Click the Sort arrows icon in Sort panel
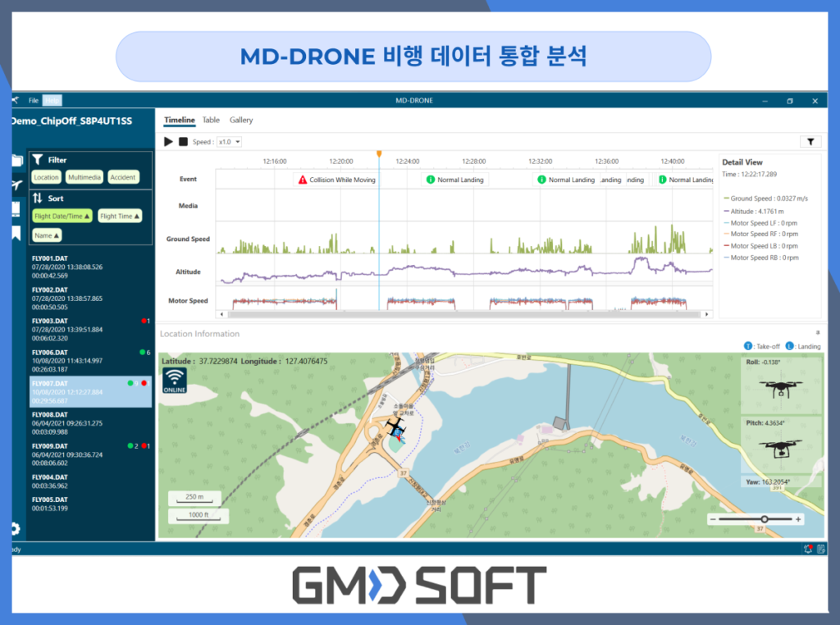This screenshot has height=625, width=840. point(38,198)
